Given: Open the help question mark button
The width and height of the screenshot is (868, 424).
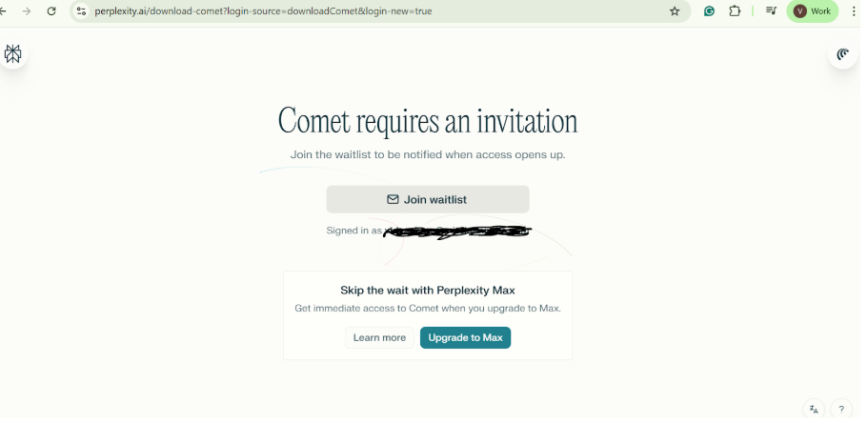Looking at the screenshot, I should [x=841, y=410].
